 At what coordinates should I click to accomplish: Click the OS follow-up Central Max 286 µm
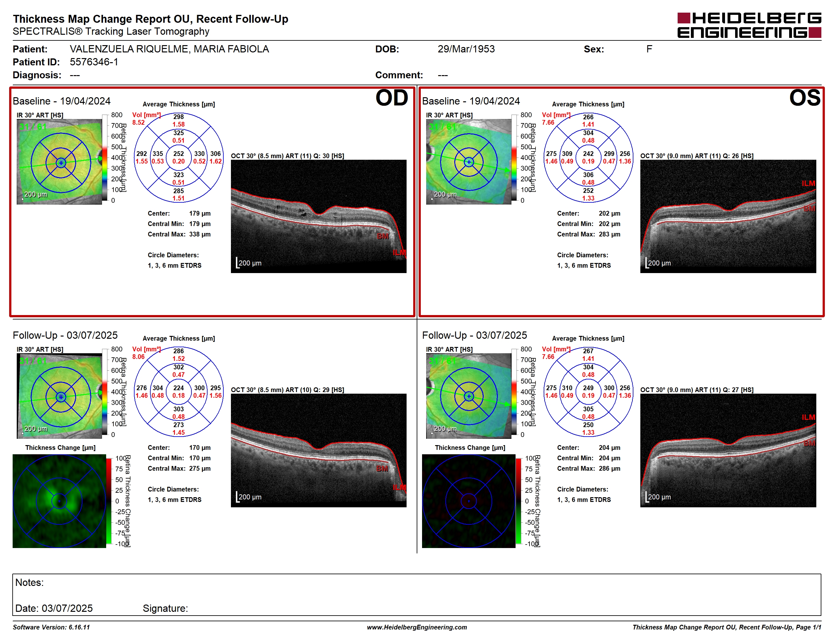(x=589, y=468)
